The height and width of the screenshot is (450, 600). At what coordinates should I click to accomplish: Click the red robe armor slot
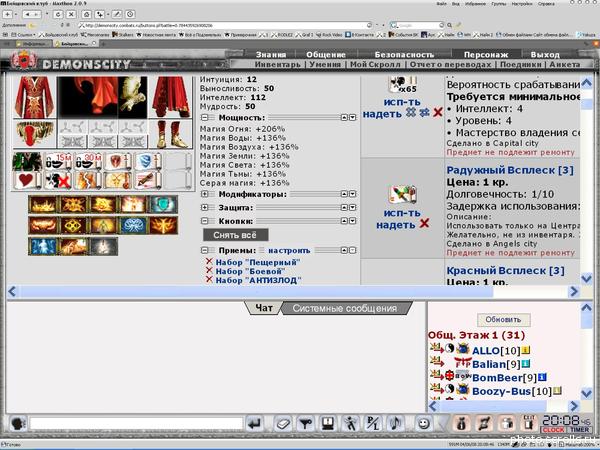coord(34,97)
